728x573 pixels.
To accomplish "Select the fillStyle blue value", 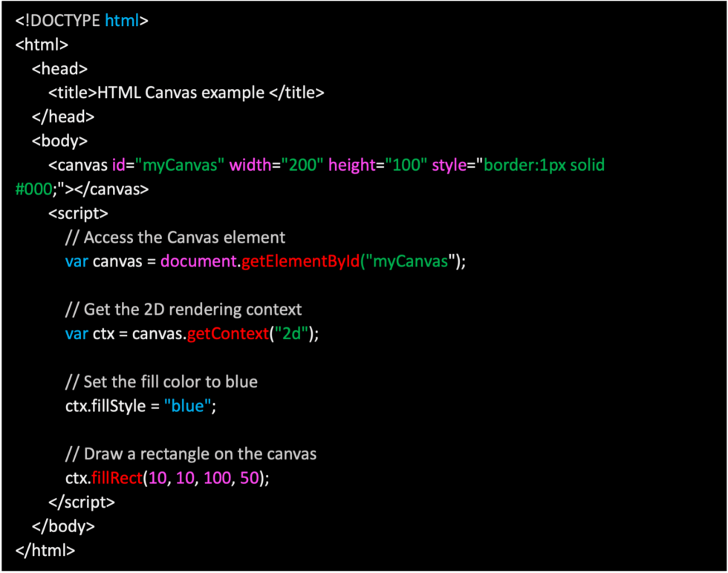I will tap(187, 406).
